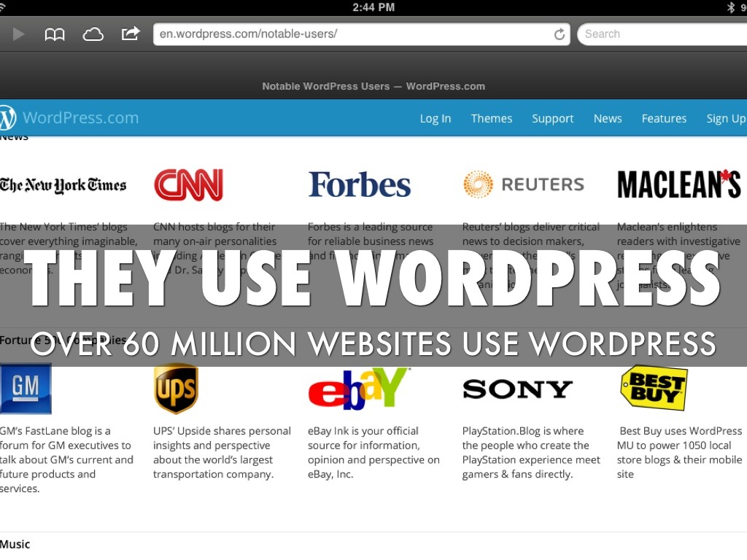The height and width of the screenshot is (560, 747).
Task: Click the News navigation link
Action: (x=607, y=119)
